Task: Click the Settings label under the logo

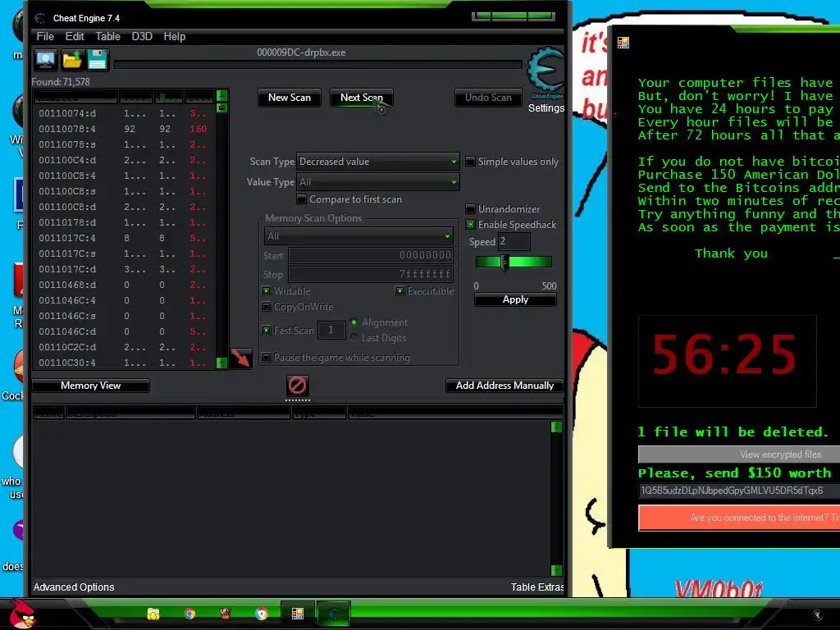Action: (546, 107)
